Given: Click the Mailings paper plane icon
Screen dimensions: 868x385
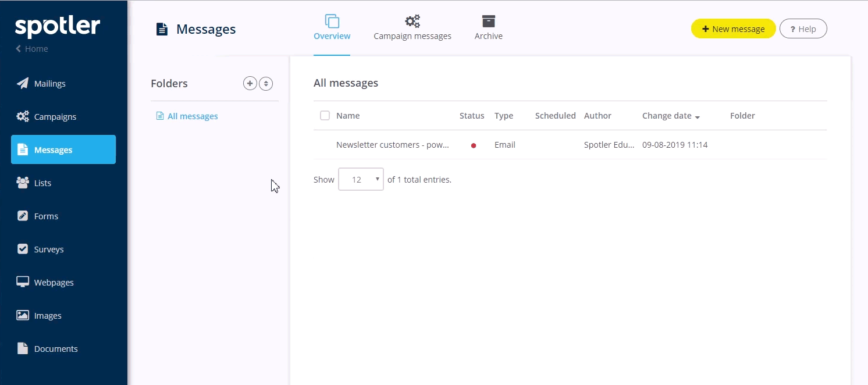Looking at the screenshot, I should [23, 83].
